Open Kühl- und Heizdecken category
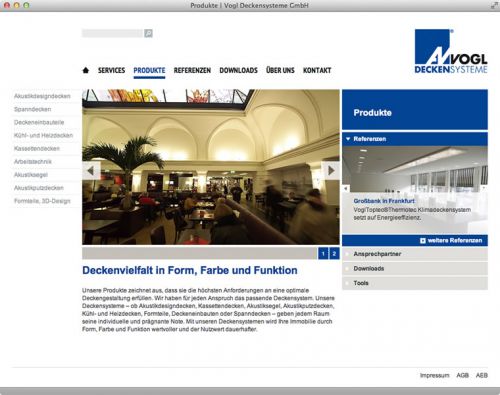The height and width of the screenshot is (395, 500). coord(43,135)
